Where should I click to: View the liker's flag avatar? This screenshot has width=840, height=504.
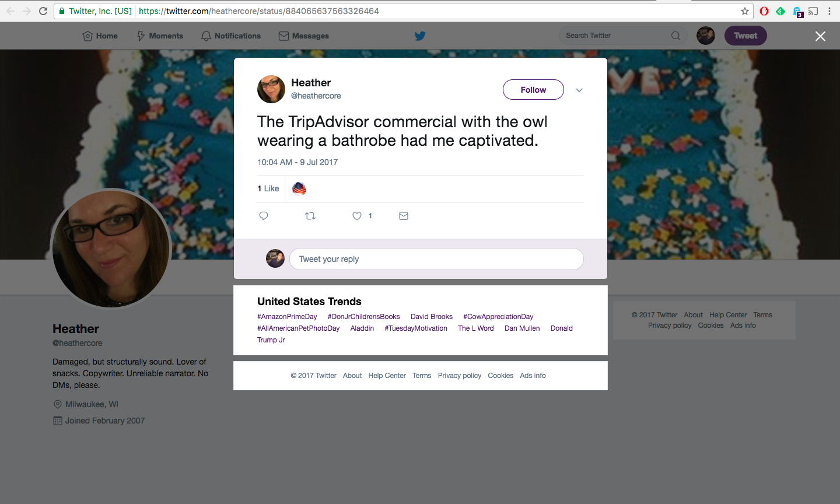tap(299, 188)
